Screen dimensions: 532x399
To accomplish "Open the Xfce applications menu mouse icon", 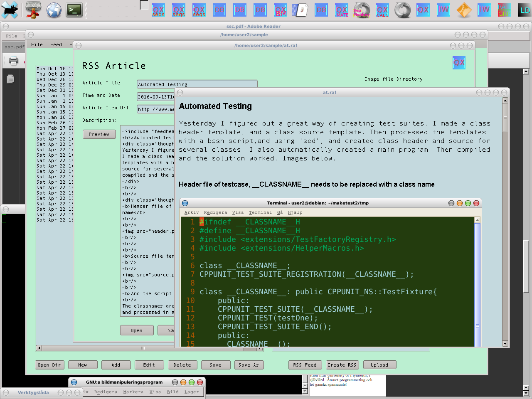I will point(10,10).
